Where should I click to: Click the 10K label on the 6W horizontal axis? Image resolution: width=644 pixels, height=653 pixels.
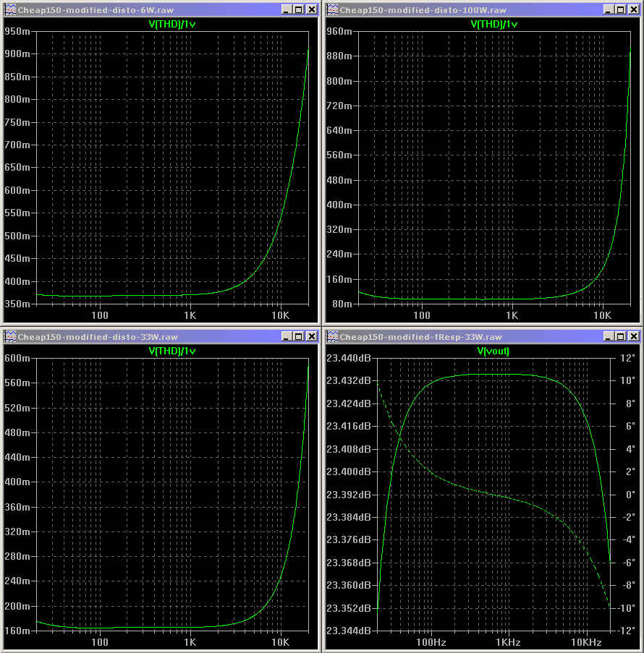point(280,315)
